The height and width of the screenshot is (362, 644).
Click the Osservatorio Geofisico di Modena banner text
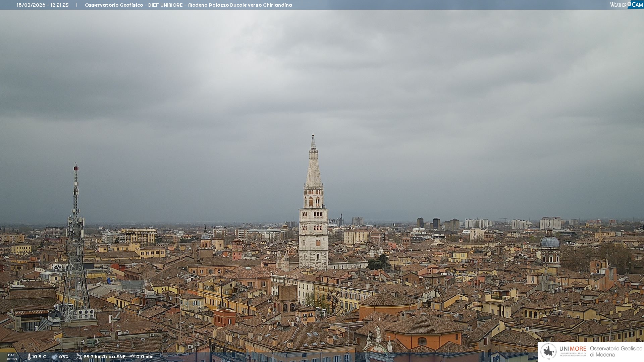616,352
